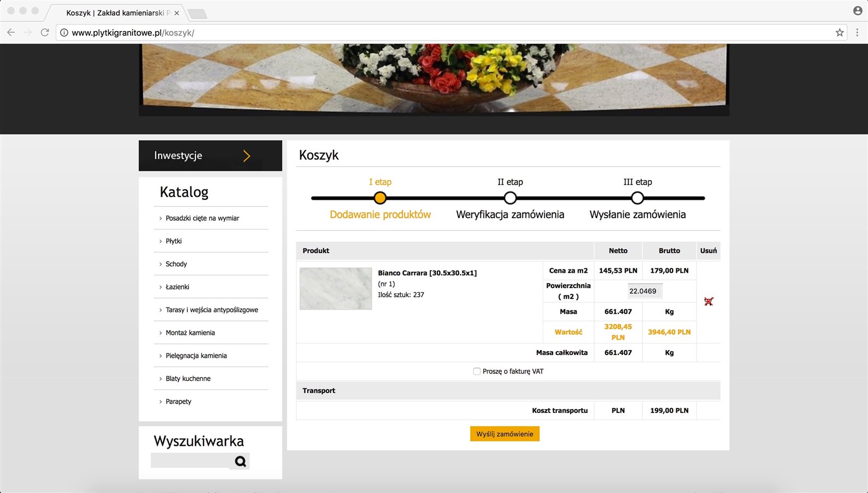Reload the page in browser
Screen dimensions: 868x493
coord(45,33)
